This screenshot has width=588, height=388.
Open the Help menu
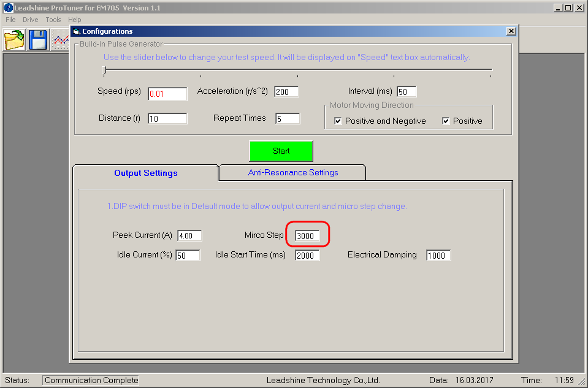tap(75, 20)
